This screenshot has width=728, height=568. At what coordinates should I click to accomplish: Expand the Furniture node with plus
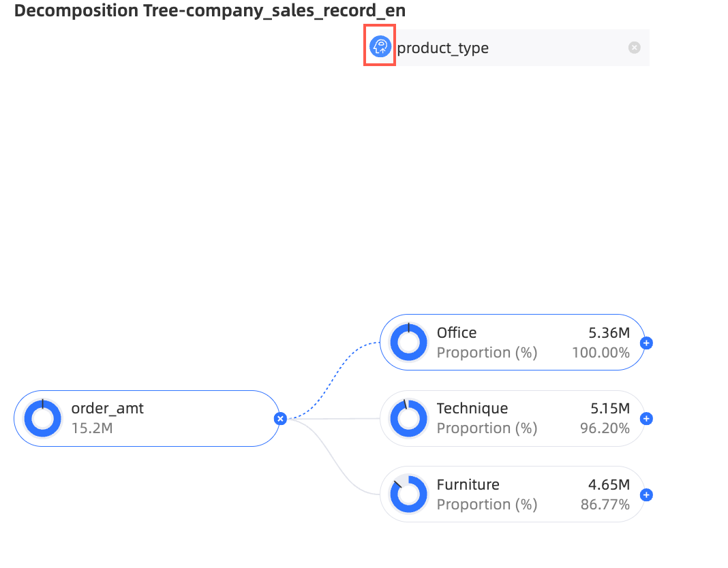(x=646, y=494)
